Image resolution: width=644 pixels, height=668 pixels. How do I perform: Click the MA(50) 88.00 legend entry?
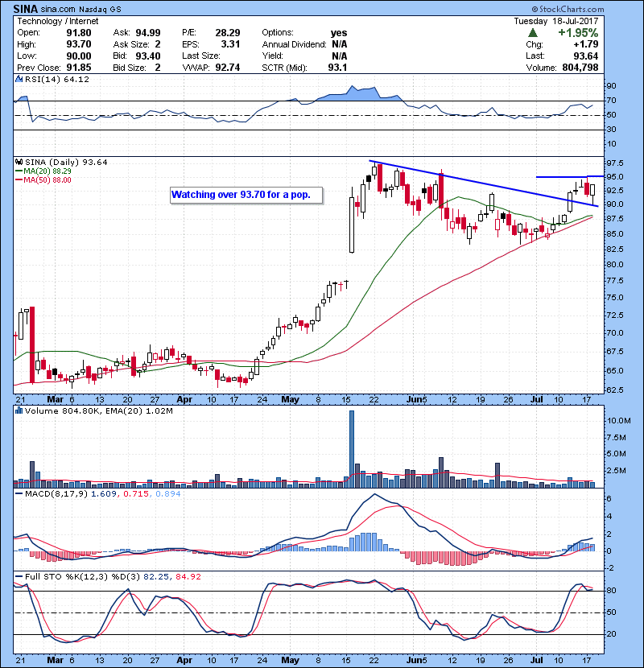(43, 179)
